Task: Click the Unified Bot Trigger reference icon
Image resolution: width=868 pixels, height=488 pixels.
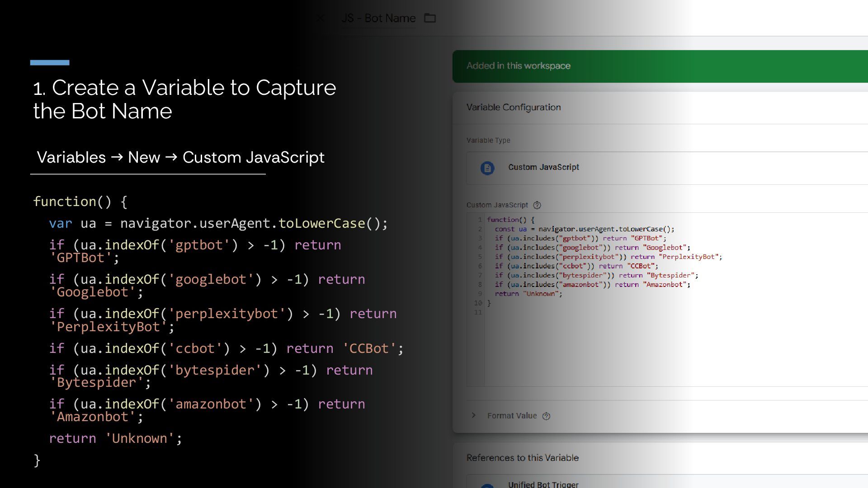Action: pyautogui.click(x=487, y=485)
